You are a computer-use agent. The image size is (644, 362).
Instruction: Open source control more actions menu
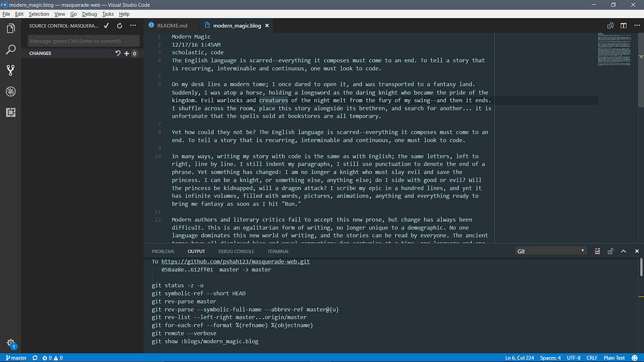pyautogui.click(x=133, y=25)
